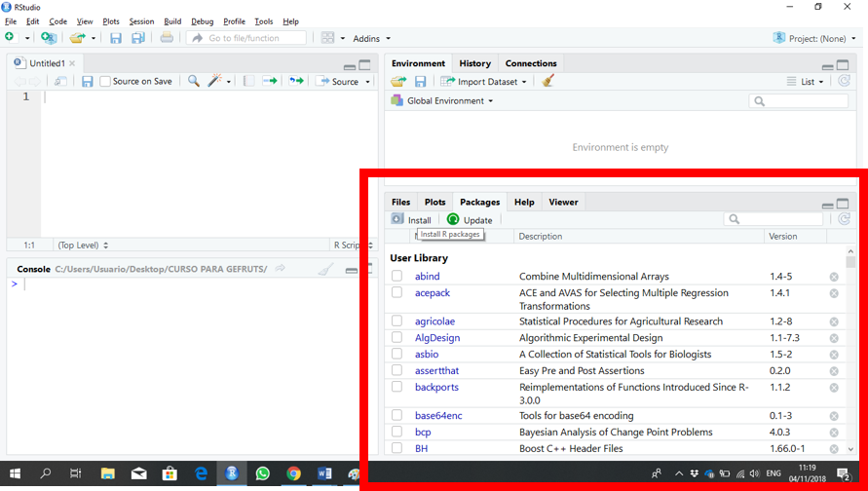Open dropdown arrow beside New File icon
Image resolution: width=868 pixels, height=491 pixels.
tap(27, 38)
